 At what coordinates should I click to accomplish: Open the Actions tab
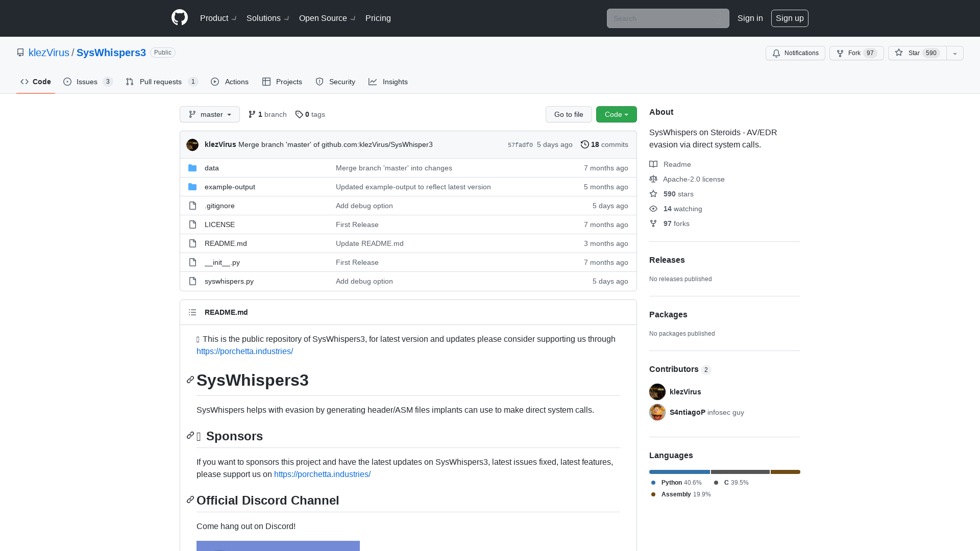click(x=230, y=82)
